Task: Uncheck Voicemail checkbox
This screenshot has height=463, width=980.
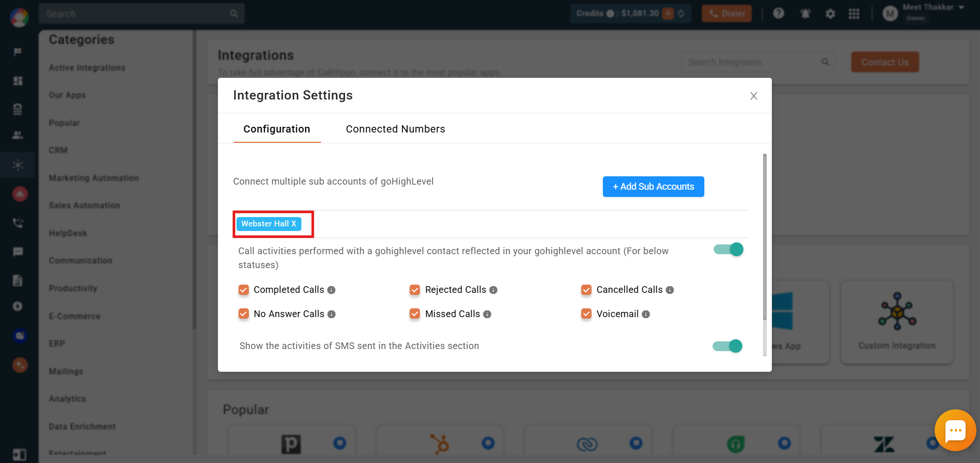Action: (586, 313)
